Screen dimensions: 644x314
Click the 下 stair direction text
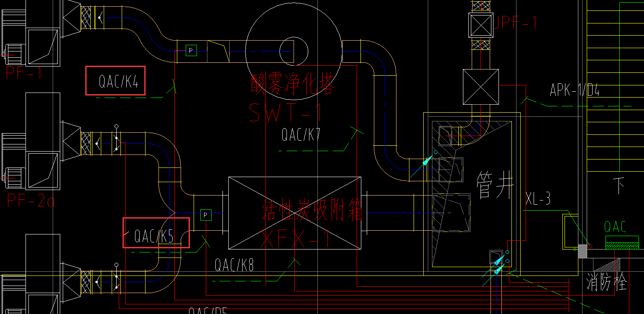619,185
